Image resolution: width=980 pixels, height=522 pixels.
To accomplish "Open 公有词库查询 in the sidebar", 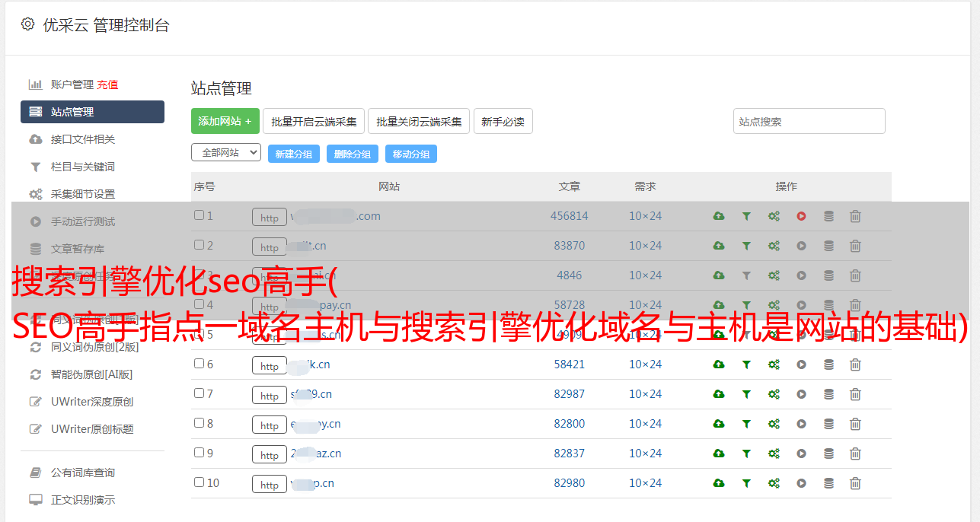I will click(x=83, y=473).
